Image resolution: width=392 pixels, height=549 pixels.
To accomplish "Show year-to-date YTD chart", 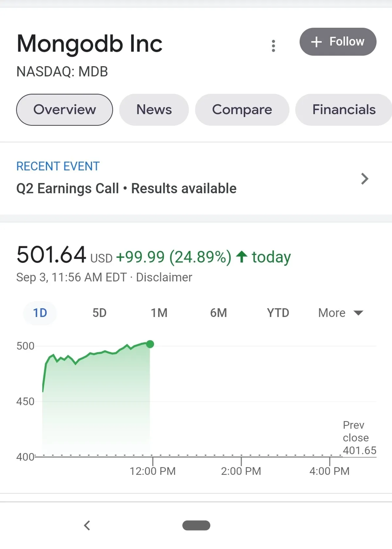I will click(x=278, y=313).
